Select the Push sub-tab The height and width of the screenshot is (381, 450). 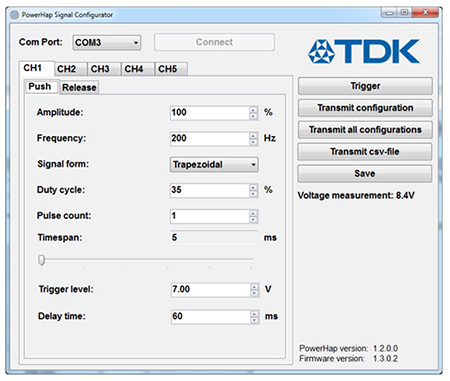tap(42, 87)
